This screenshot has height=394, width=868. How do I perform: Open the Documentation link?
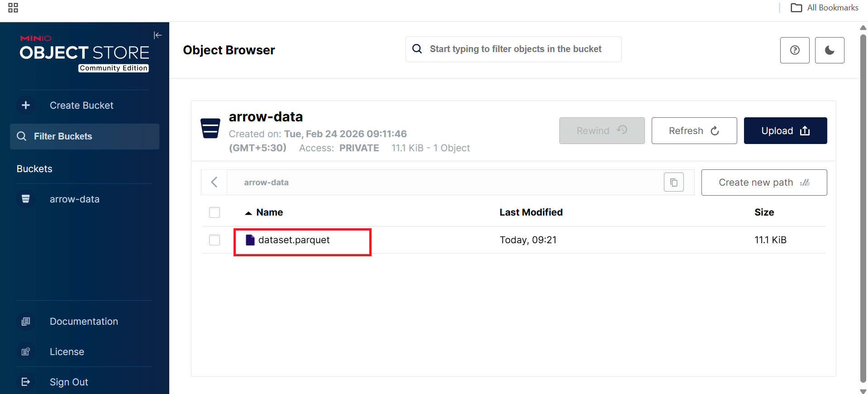(84, 322)
